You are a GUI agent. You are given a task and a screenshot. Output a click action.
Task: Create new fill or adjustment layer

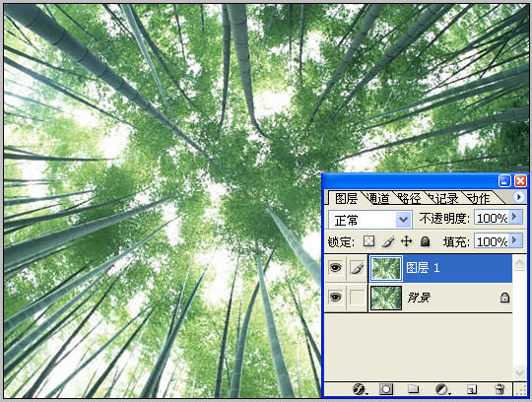point(442,389)
